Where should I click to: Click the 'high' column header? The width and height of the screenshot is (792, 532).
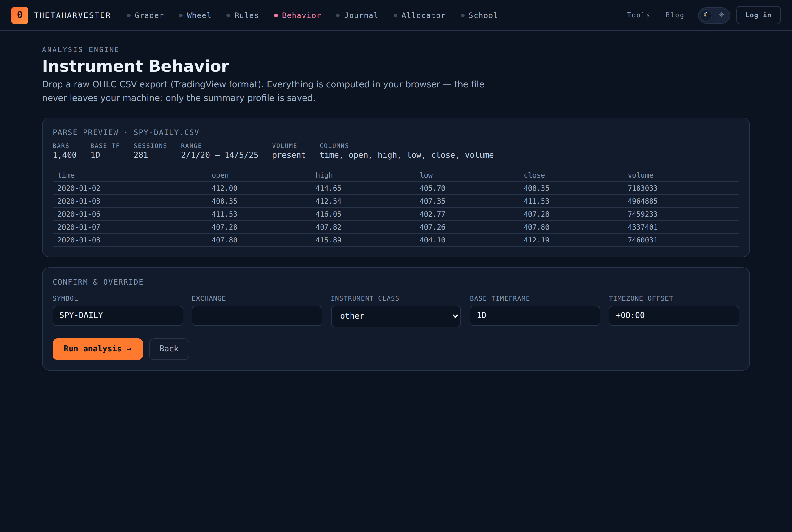324,175
